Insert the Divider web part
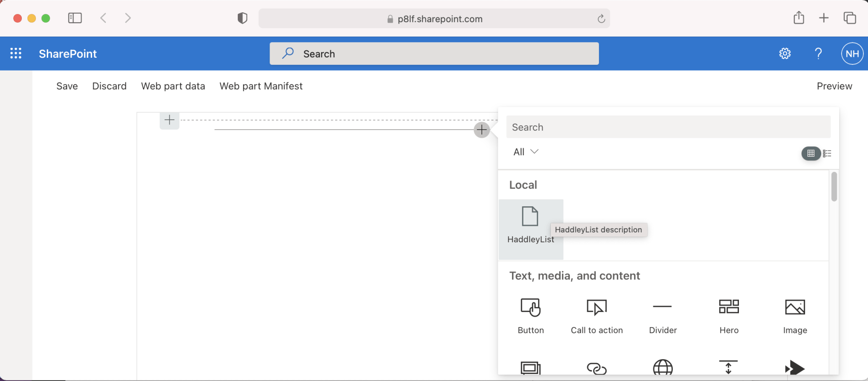868x381 pixels. point(663,316)
